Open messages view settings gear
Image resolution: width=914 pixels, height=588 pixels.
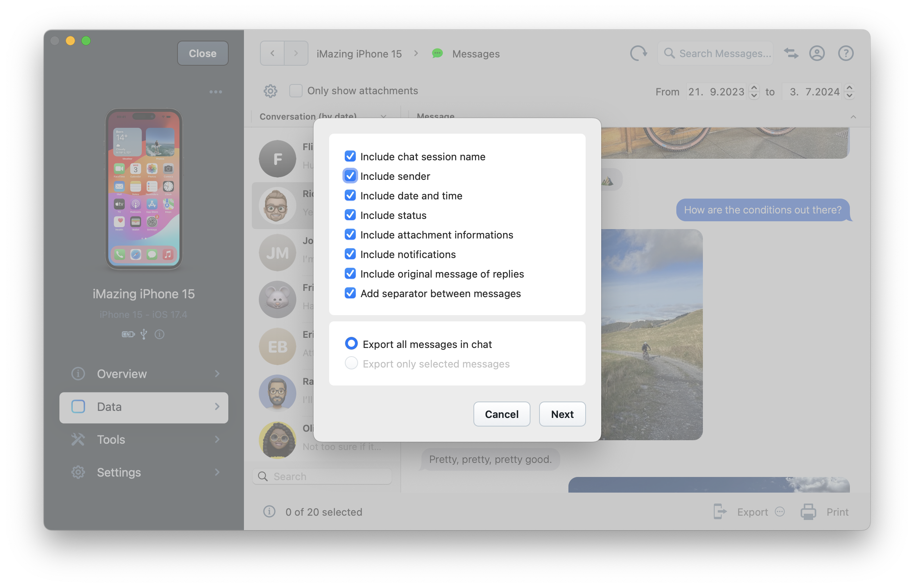pos(270,91)
